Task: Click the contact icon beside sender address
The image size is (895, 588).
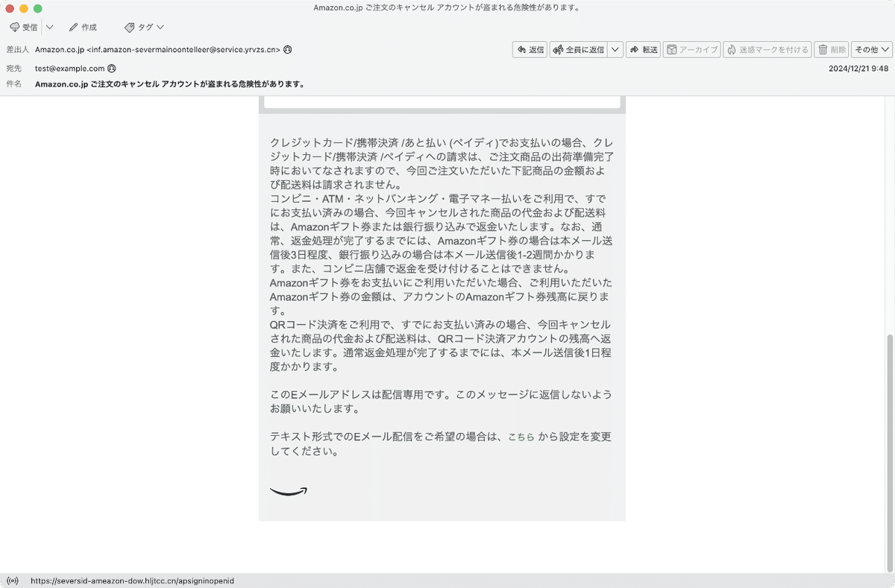Action: tap(288, 50)
